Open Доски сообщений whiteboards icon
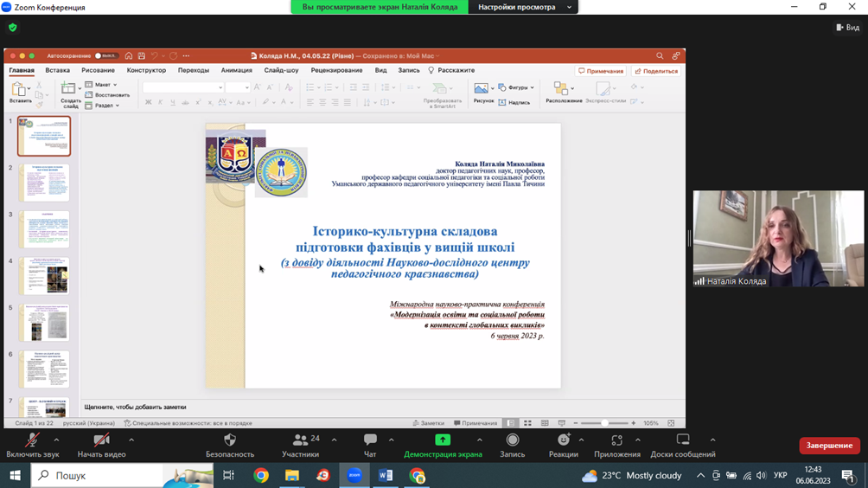Image resolution: width=868 pixels, height=488 pixels. (682, 440)
